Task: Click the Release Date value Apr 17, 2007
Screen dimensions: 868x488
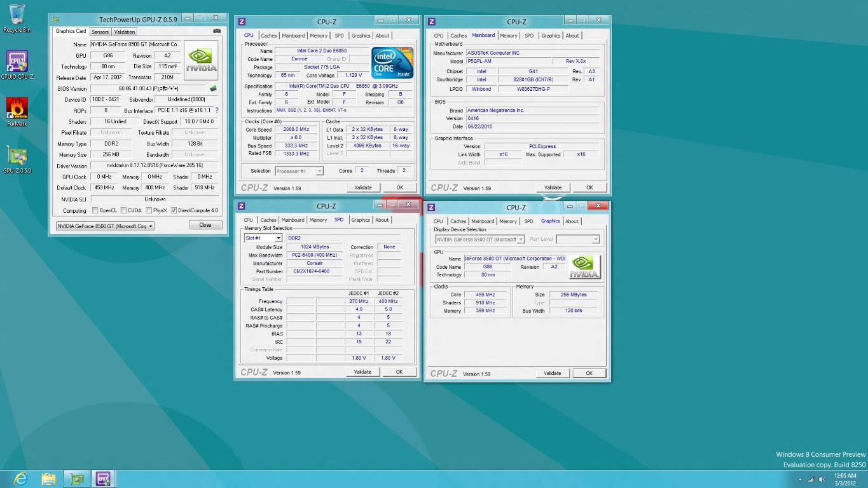Action: [107, 78]
